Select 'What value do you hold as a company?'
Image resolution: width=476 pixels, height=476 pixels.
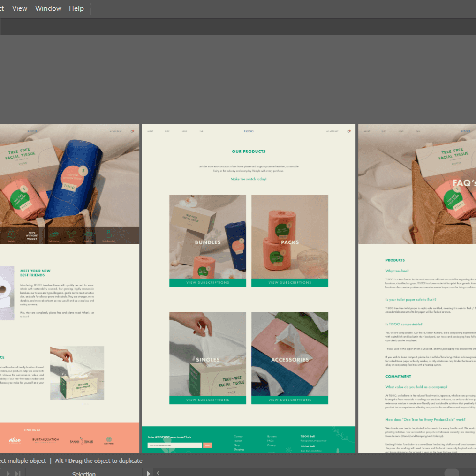pyautogui.click(x=416, y=387)
